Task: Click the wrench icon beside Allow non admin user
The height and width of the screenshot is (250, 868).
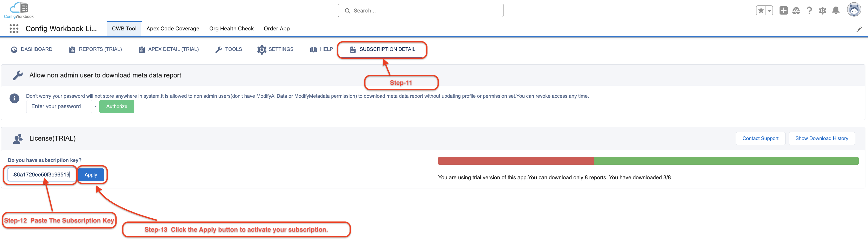Action: (x=18, y=76)
